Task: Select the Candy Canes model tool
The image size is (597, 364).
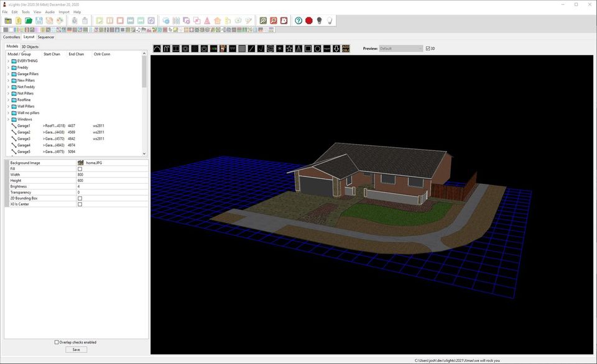Action: (x=167, y=48)
